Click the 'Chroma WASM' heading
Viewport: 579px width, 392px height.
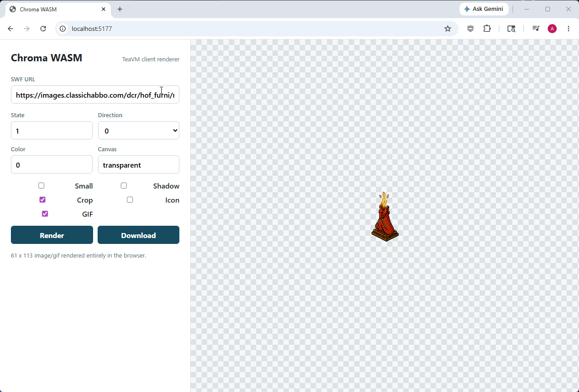46,58
